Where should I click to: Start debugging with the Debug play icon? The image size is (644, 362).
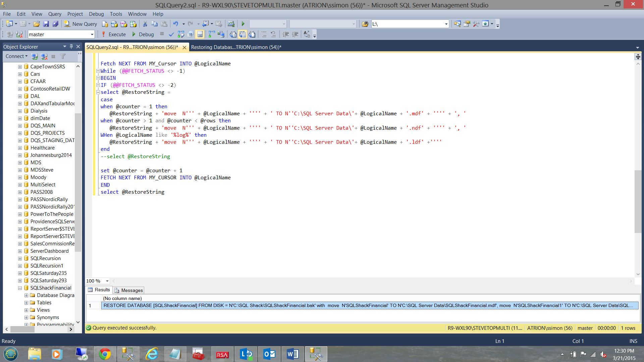(134, 34)
